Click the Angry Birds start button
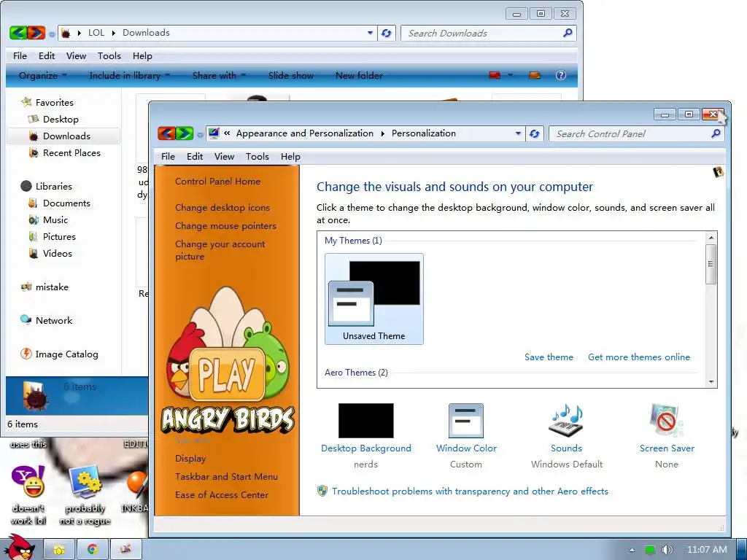 point(19,548)
